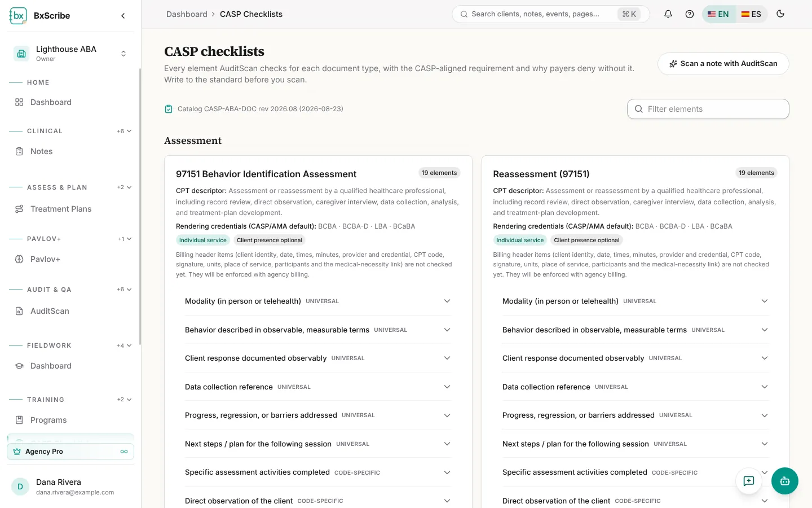Open the notifications bell
This screenshot has height=508, width=812.
click(668, 14)
